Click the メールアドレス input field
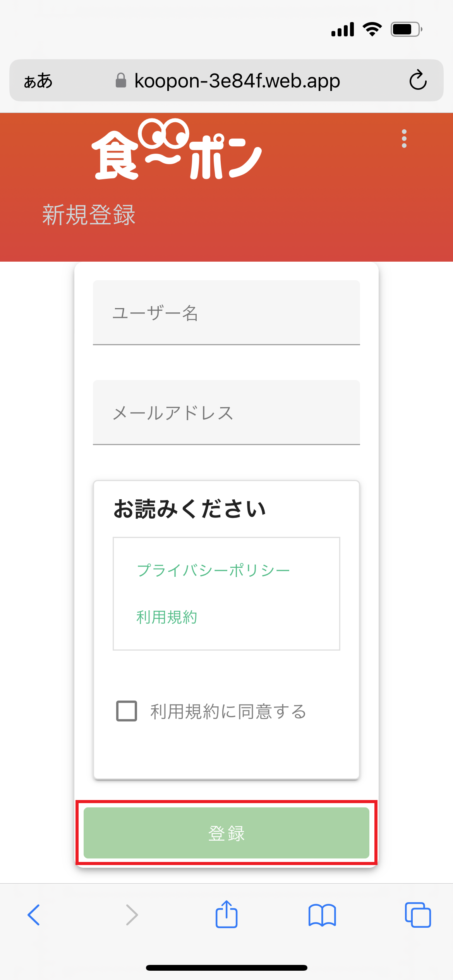 pos(226,412)
